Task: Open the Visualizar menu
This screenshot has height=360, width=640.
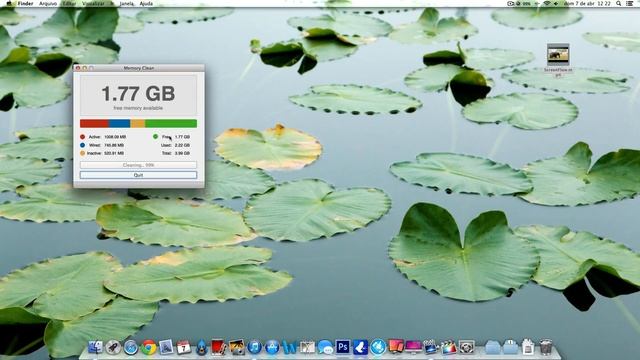Action: click(x=93, y=3)
